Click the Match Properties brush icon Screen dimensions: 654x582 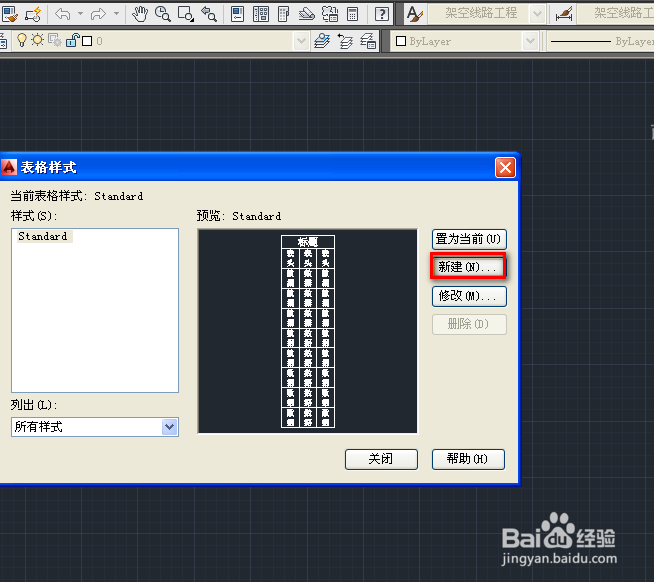(9, 14)
